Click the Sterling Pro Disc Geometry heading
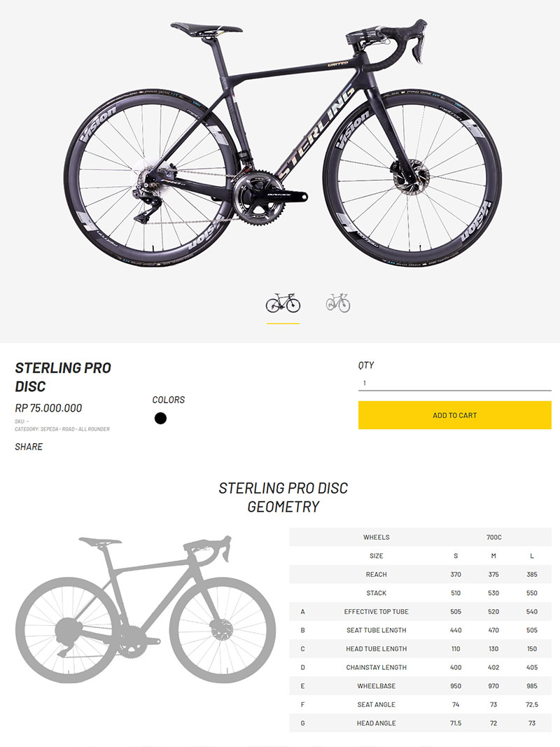Image resolution: width=560 pixels, height=747 pixels. 283,497
